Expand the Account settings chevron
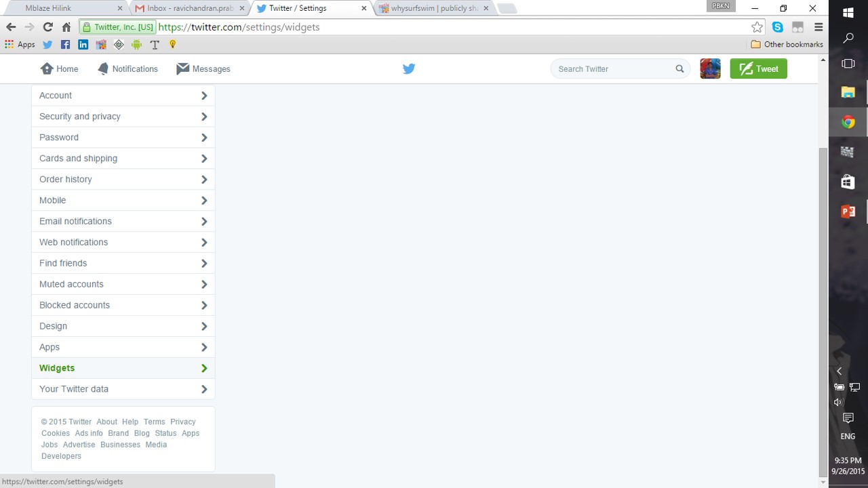The height and width of the screenshot is (488, 868). pyautogui.click(x=203, y=96)
